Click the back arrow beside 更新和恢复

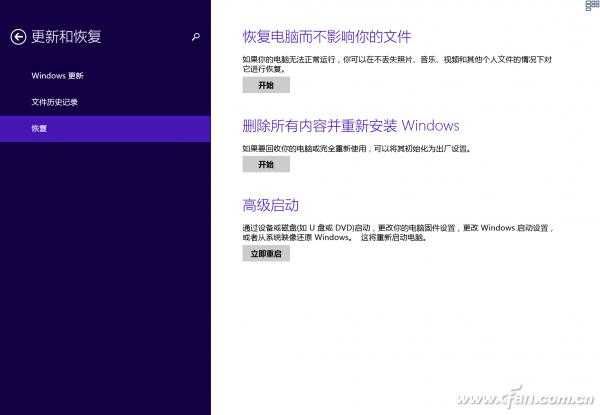(x=18, y=37)
